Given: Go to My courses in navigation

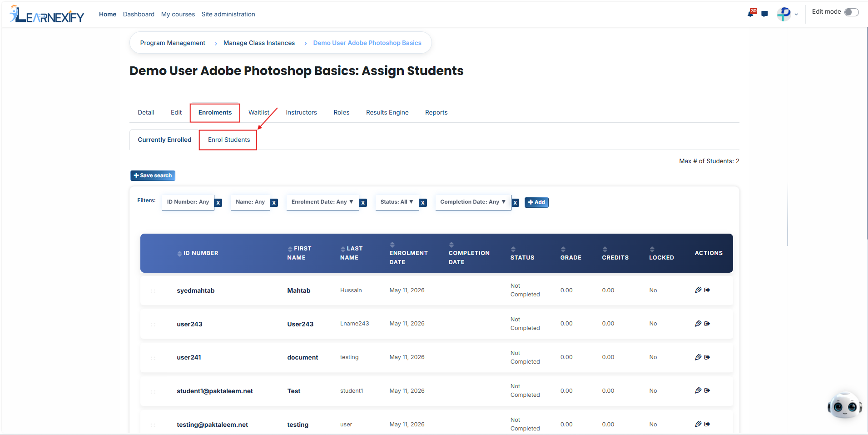Looking at the screenshot, I should point(178,15).
